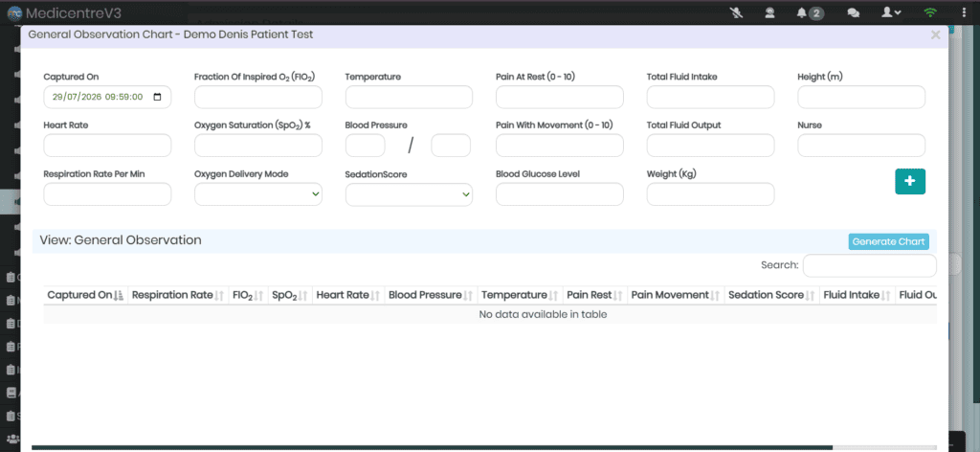Click 'No data available in table' text
Screen dimensions: 980x452
click(543, 314)
